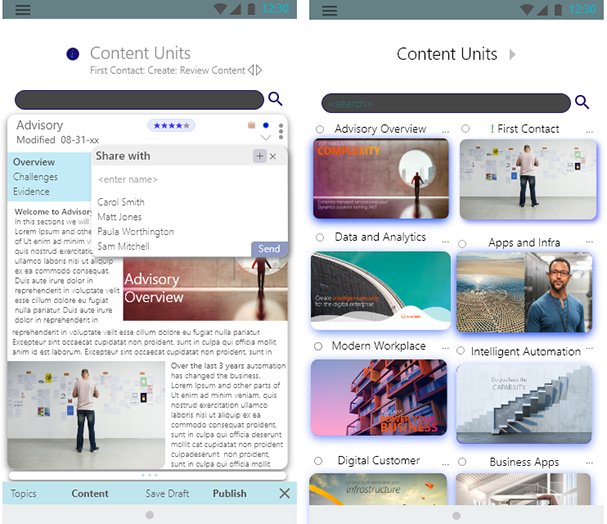Close the bottom toolbar with X icon

pyautogui.click(x=284, y=493)
